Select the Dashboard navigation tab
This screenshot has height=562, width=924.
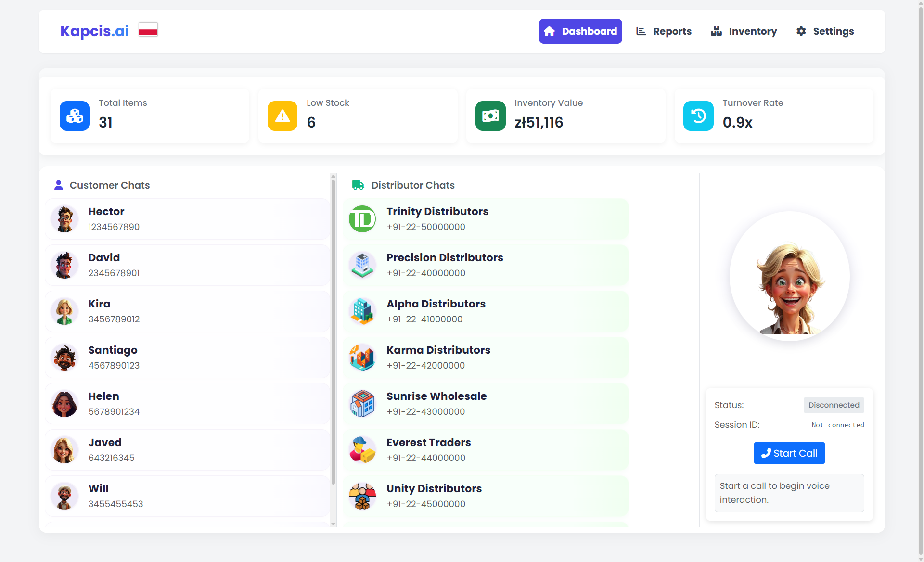[580, 31]
